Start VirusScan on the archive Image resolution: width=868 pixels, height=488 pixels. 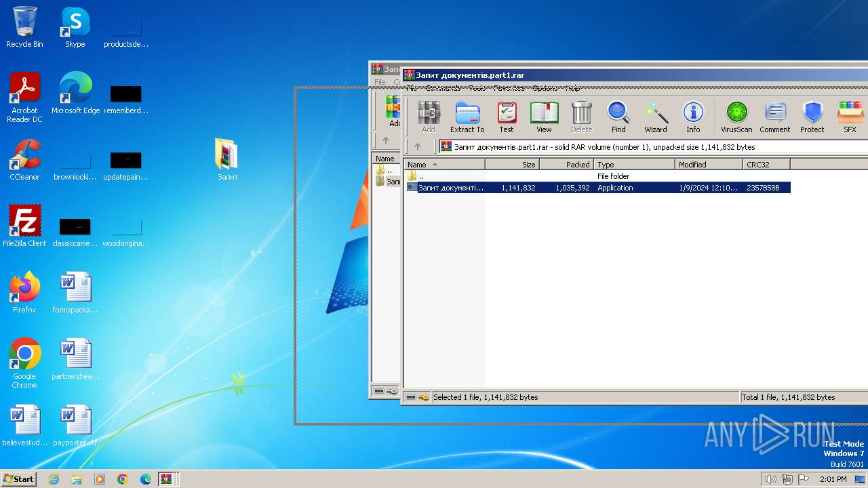pos(736,117)
